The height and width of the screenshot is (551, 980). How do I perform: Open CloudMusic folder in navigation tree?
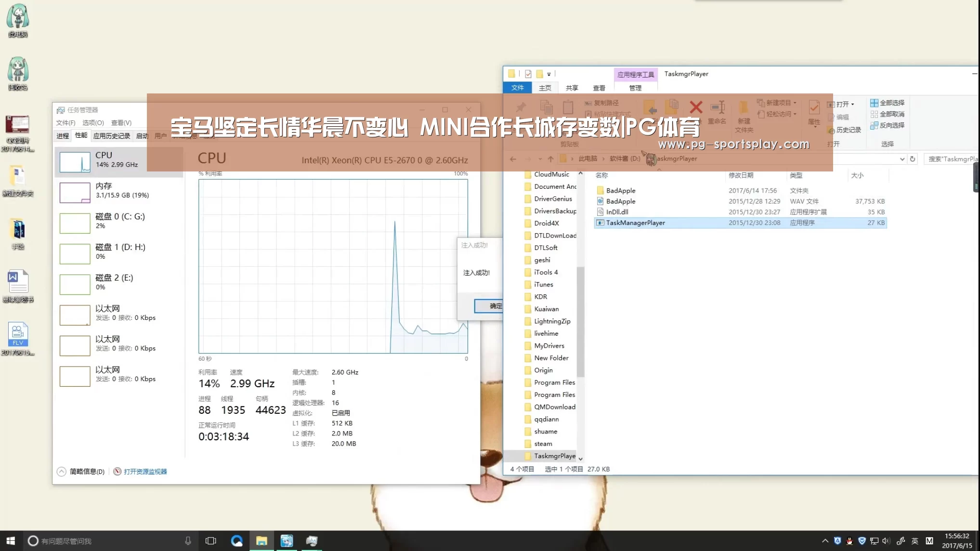click(x=551, y=174)
